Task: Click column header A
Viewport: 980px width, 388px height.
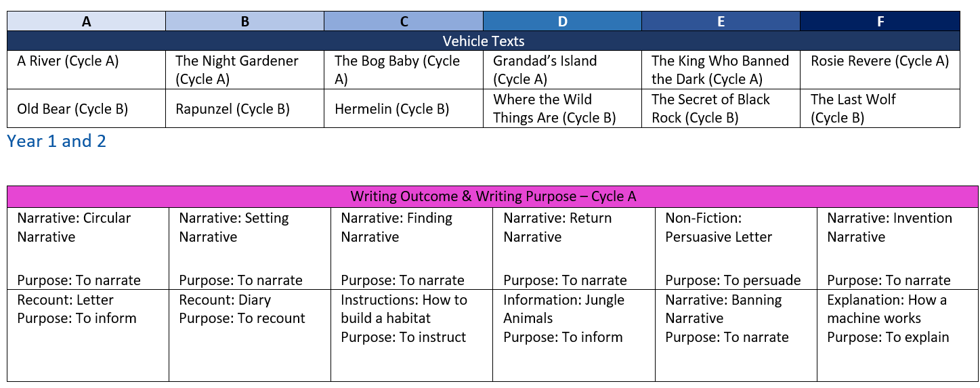Action: pyautogui.click(x=86, y=21)
